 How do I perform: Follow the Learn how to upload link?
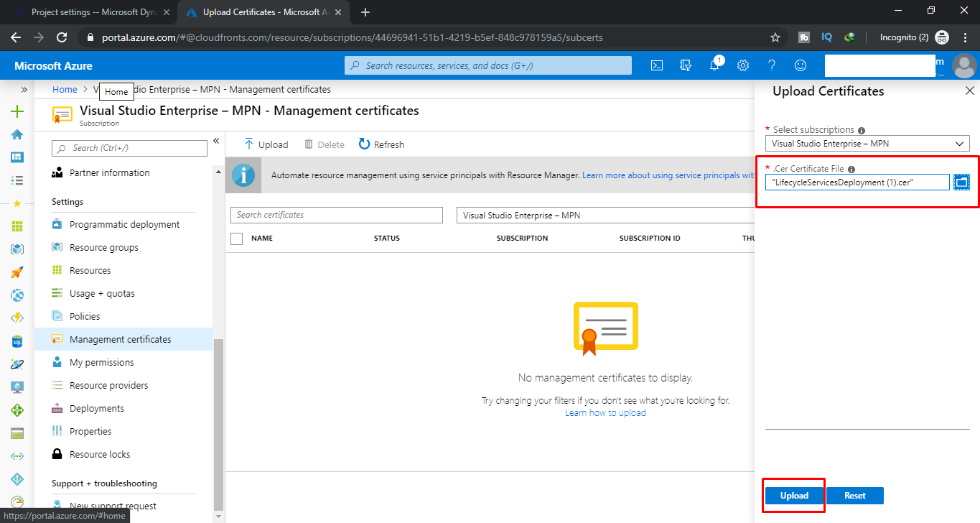coord(605,413)
